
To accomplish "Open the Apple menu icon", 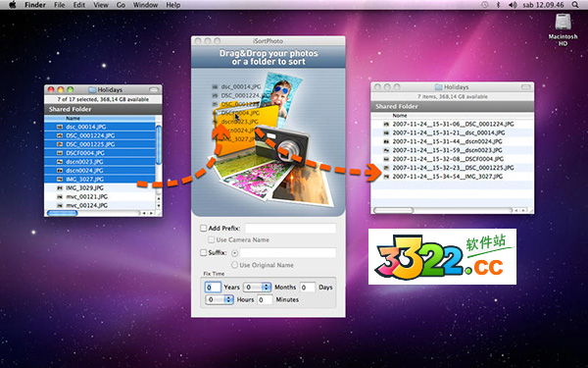I will [x=13, y=5].
